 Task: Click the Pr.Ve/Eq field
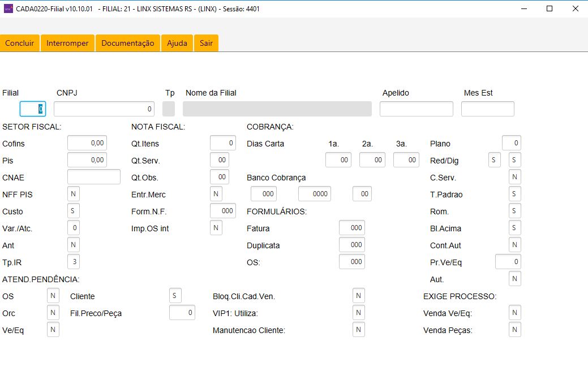(x=508, y=262)
